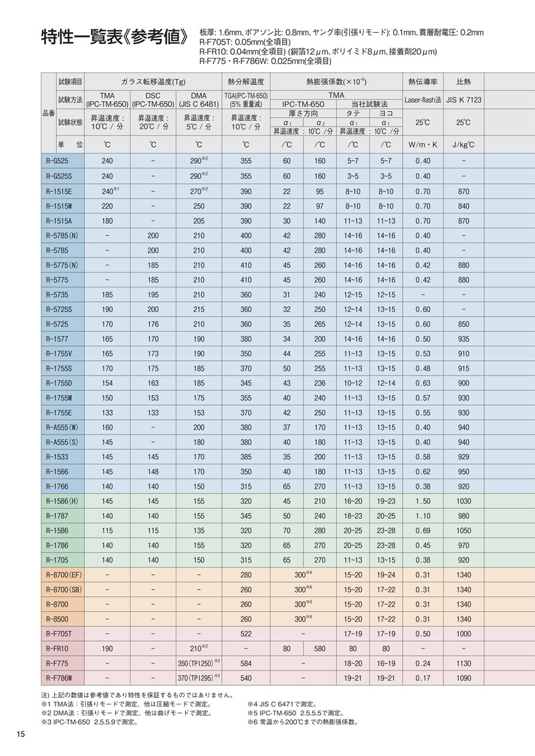Select footnote ※3 IPC-TM-650 2.5.5.9

(x=90, y=722)
